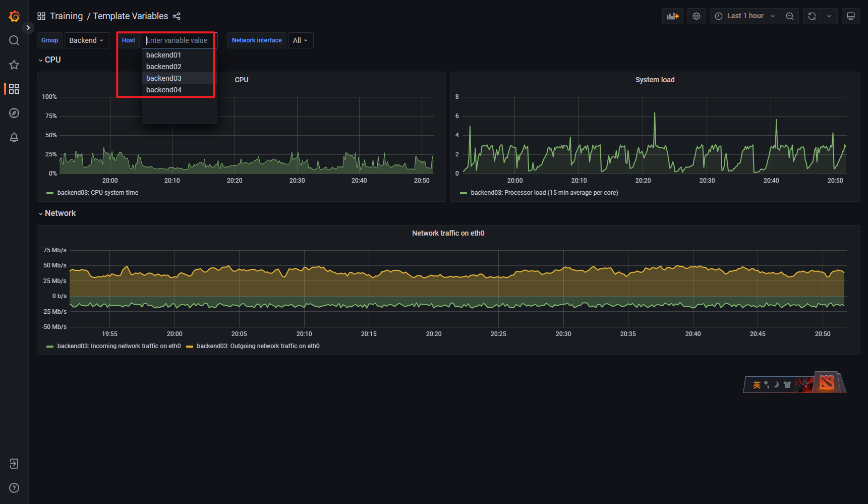Refresh the dashboard with refresh icon
868x504 pixels.
coord(812,16)
